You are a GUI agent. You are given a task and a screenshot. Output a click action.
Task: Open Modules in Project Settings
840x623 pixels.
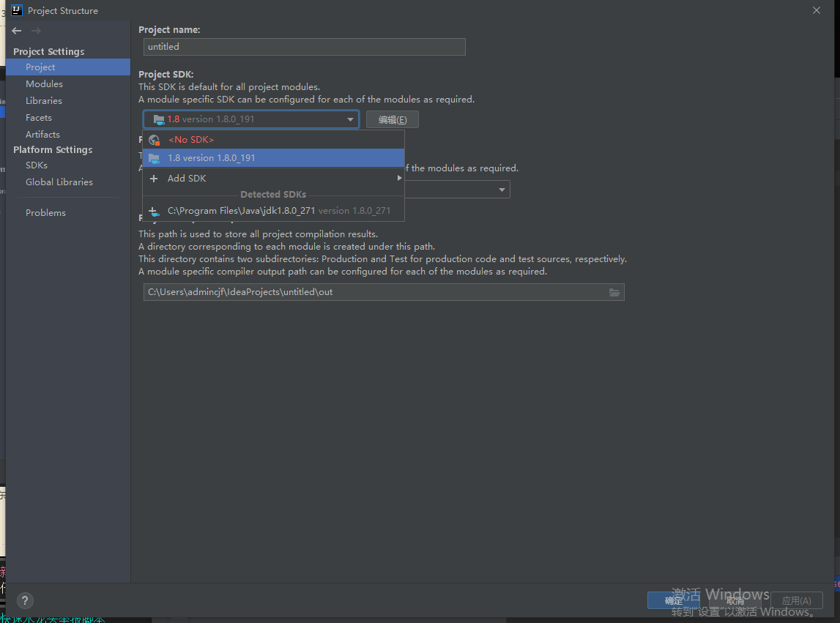click(44, 84)
